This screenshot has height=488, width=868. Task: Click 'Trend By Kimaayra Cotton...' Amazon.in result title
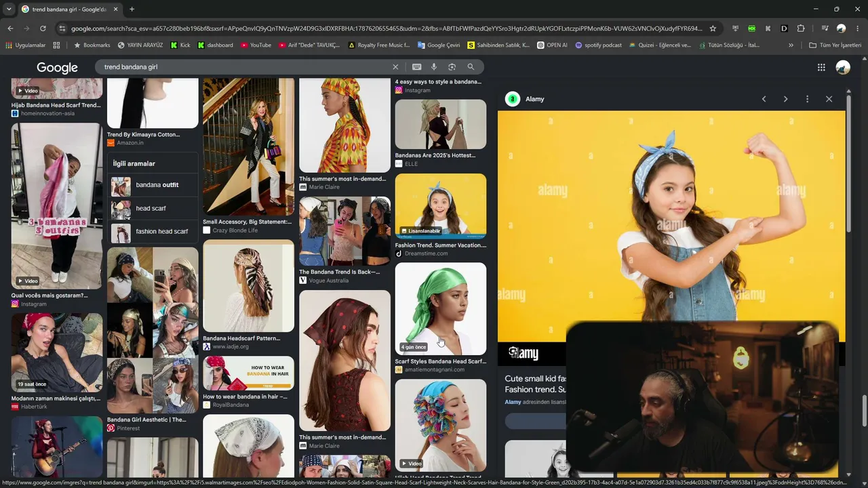(143, 134)
